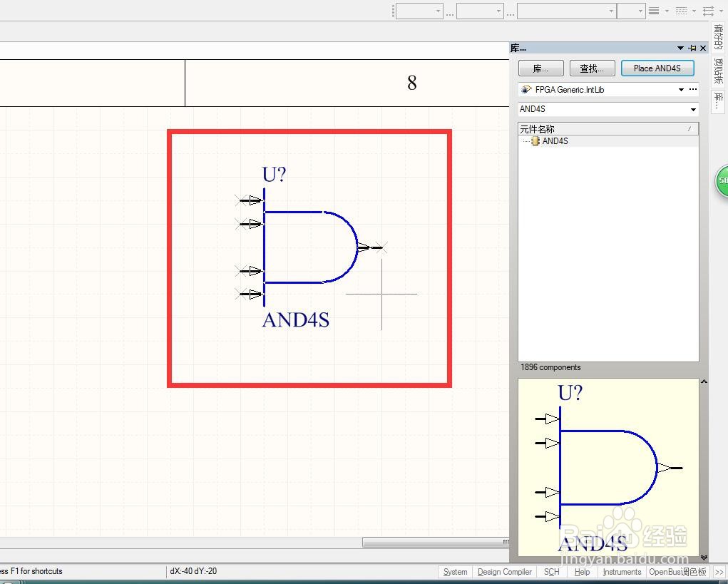Click the AND gate output pin on the schematic

371,247
